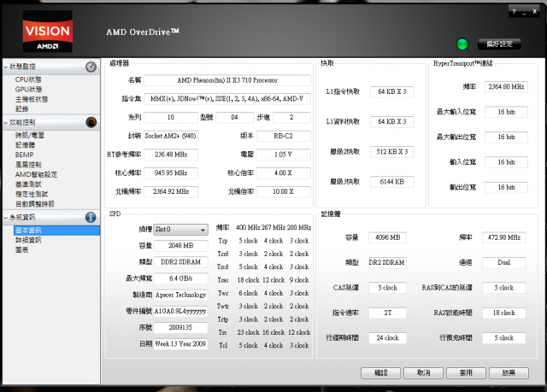Open 圖表 under 系統資訊
Screen dimensions: 547x392
point(21,250)
